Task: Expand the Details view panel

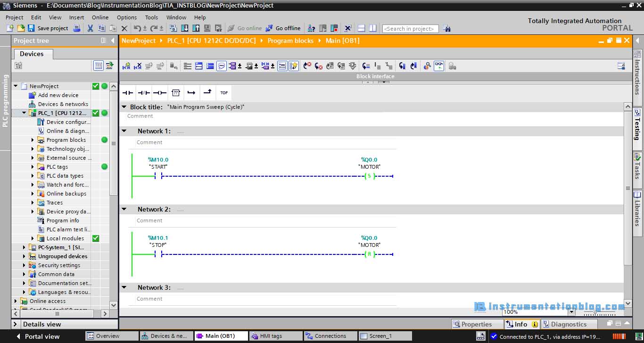Action: point(16,324)
